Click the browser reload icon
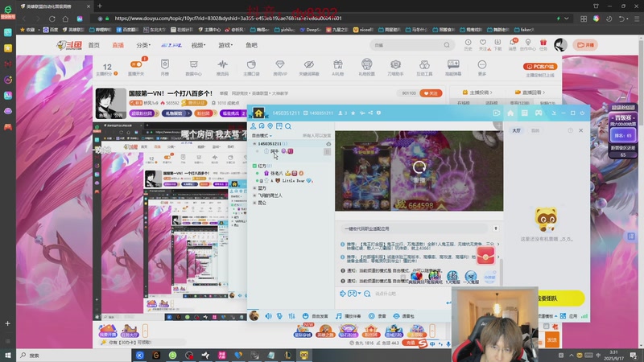 [x=52, y=19]
